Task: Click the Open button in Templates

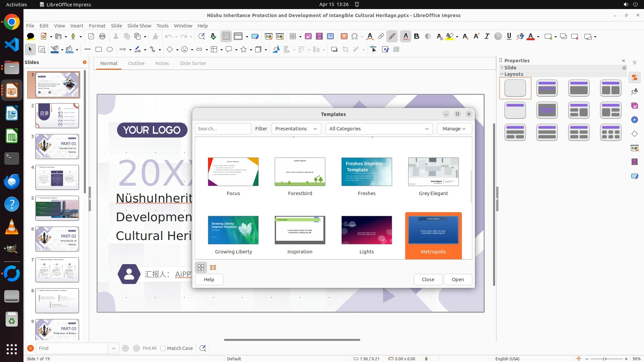Action: click(x=458, y=280)
